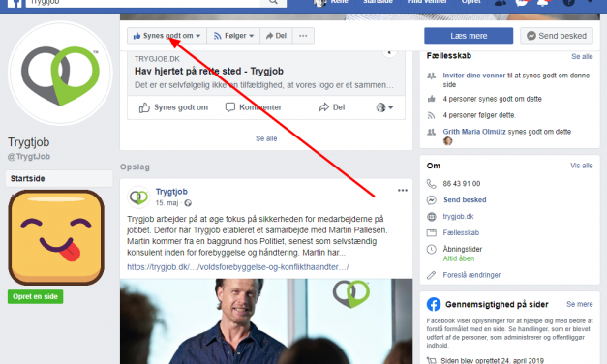Click Se mere in Gennemsigtighed på sider

click(580, 304)
